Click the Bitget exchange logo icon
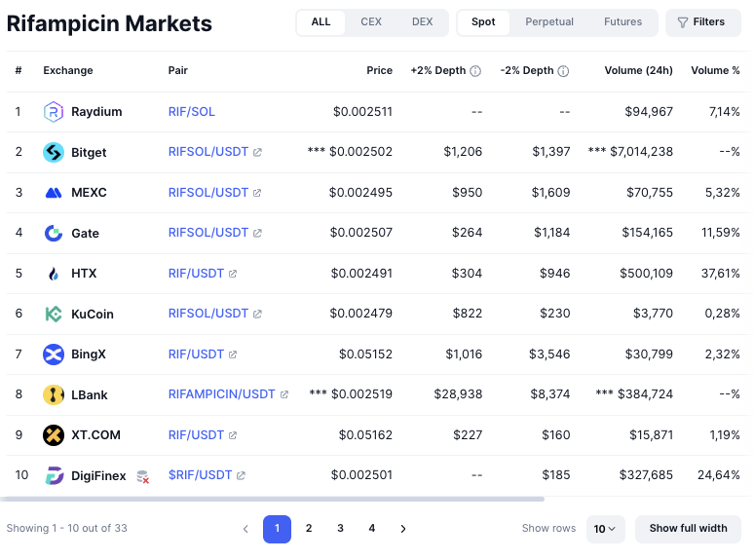754x560 pixels. (54, 152)
